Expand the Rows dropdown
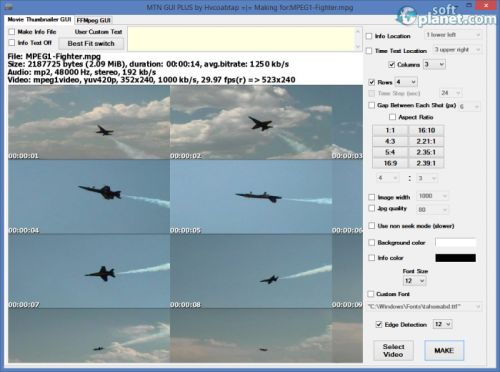 click(406, 82)
